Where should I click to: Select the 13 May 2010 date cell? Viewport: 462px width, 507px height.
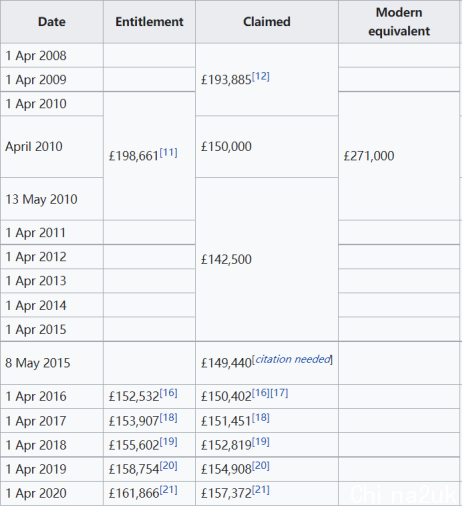(x=52, y=199)
